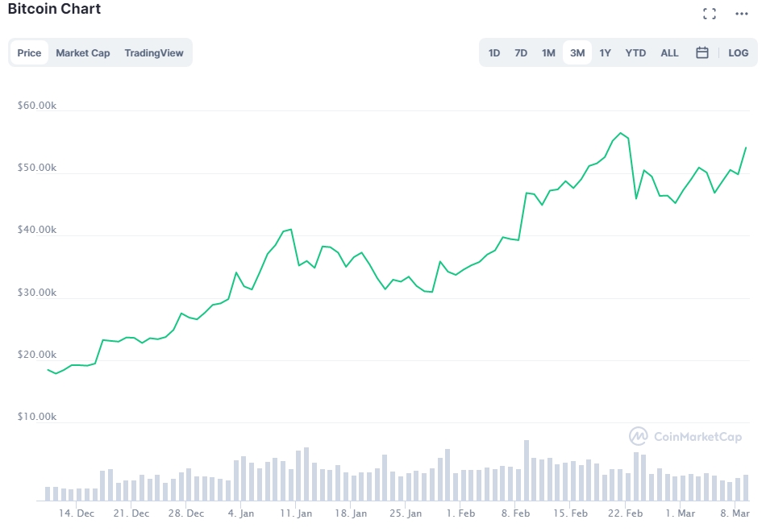Toggle the LOG scale option
766x532 pixels.
[x=738, y=53]
